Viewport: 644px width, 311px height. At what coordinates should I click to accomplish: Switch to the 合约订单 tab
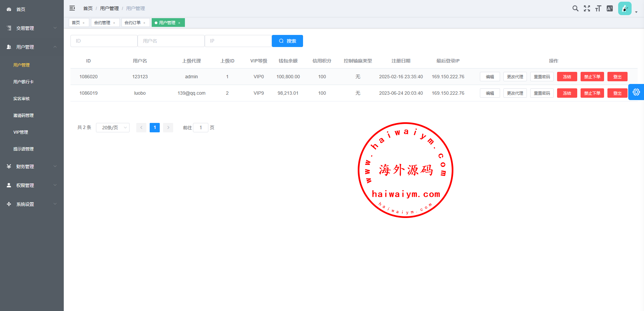(133, 23)
